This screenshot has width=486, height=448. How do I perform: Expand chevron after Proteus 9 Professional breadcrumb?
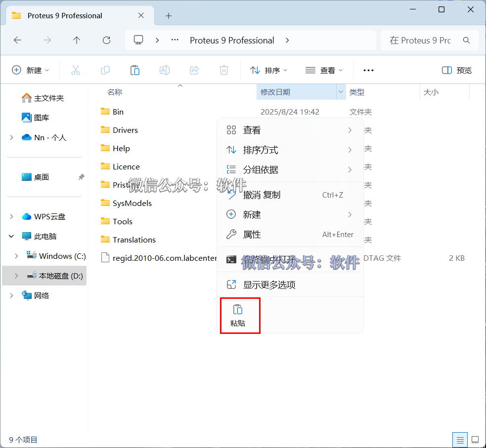[287, 40]
